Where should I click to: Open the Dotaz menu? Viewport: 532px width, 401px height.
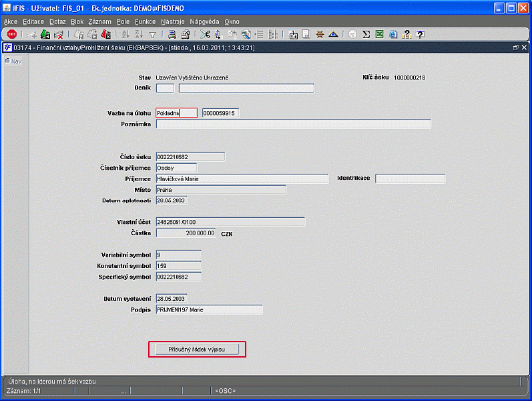click(x=57, y=22)
